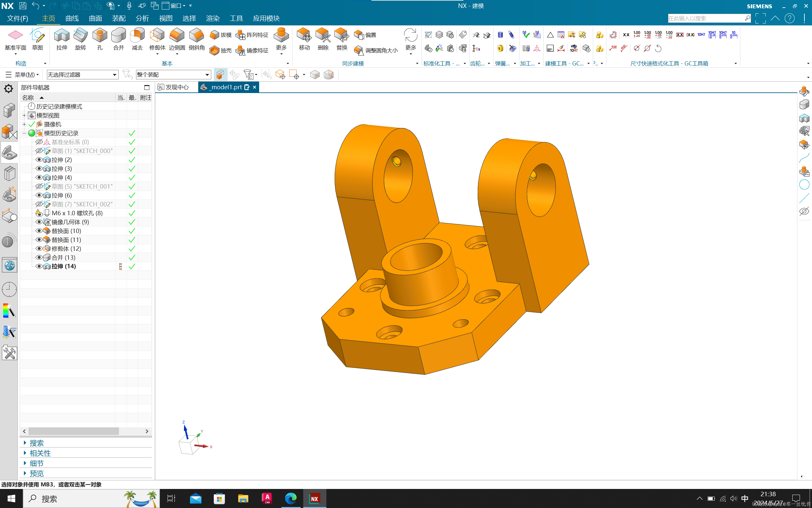Expand the 摄像机 tree node
Image resolution: width=812 pixels, height=508 pixels.
point(24,124)
